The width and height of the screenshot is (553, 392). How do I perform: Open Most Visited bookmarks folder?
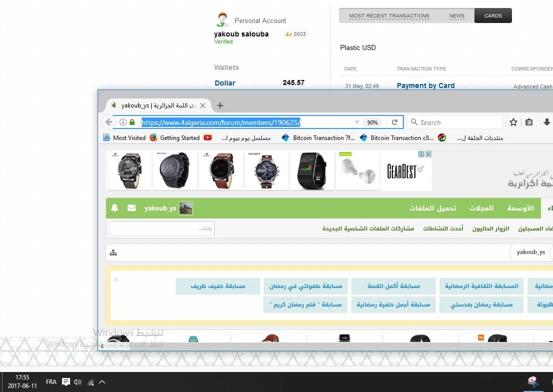pyautogui.click(x=124, y=138)
